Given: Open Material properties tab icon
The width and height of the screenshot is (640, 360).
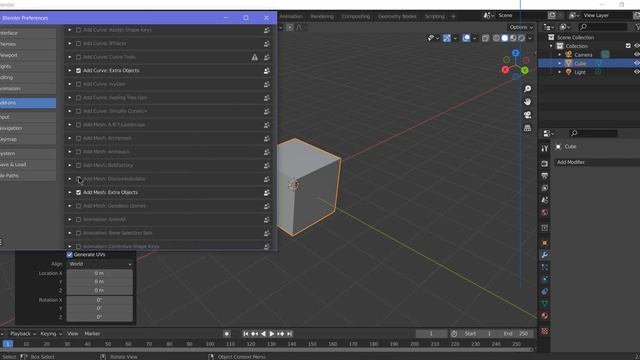Looking at the screenshot, I should 544,316.
